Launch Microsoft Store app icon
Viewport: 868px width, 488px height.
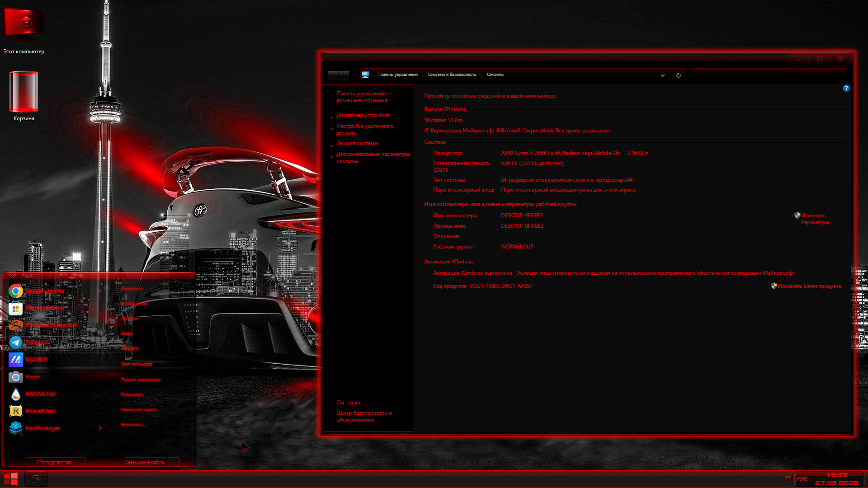coord(16,309)
